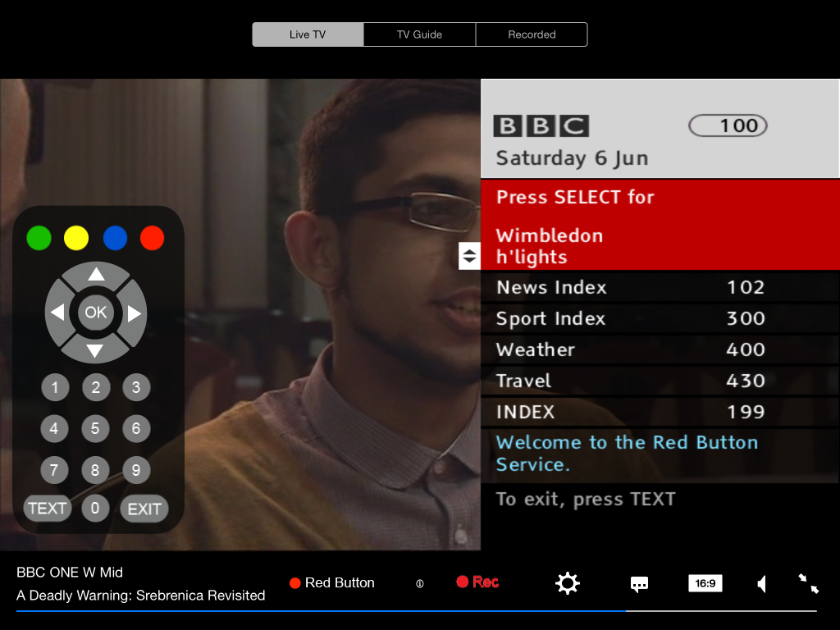This screenshot has width=840, height=630.
Task: Tap number 8 on the keypad
Action: (x=95, y=470)
